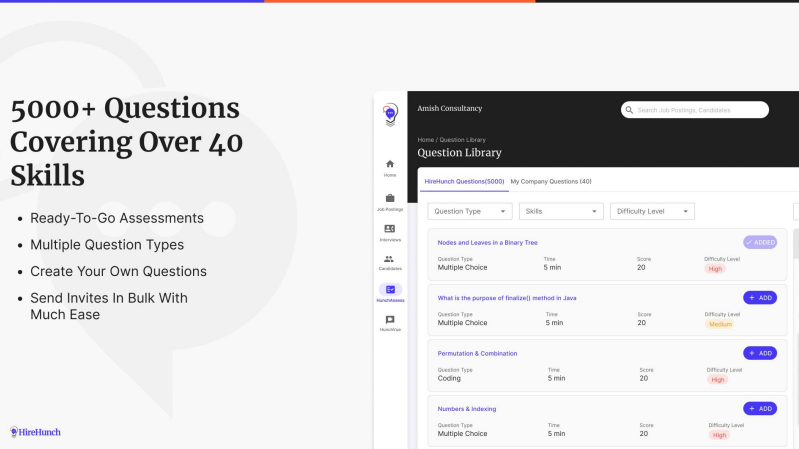Screen dimensions: 799x449
Task: Add the Numbers & Indexing question
Action: pos(760,408)
